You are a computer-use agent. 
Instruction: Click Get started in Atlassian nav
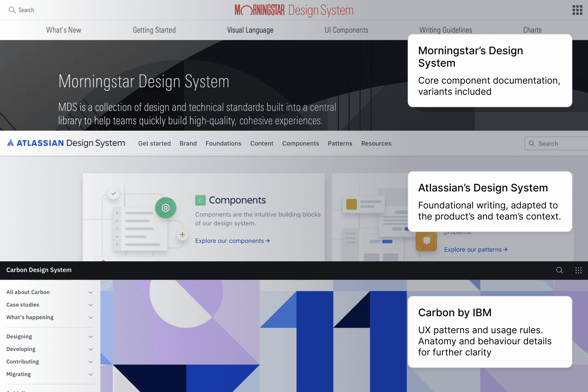coord(155,143)
